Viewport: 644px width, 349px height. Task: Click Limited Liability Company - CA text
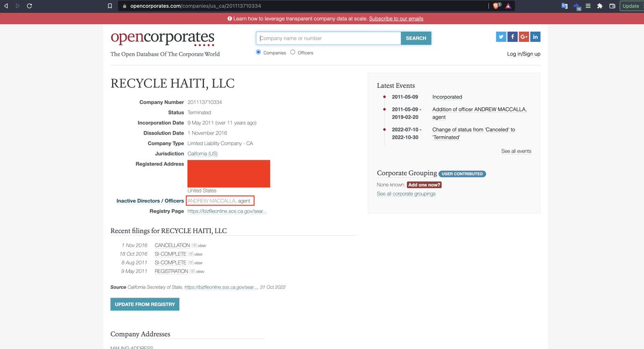tap(220, 143)
